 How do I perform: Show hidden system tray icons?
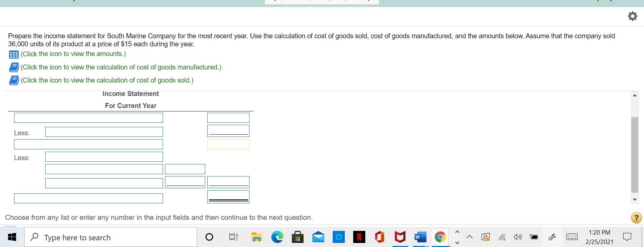(x=470, y=237)
